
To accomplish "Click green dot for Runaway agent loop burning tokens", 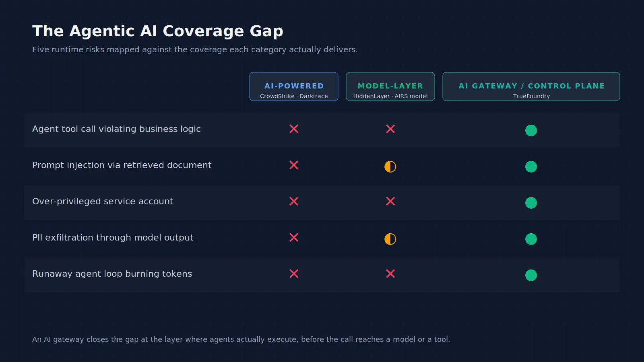I will pyautogui.click(x=531, y=275).
